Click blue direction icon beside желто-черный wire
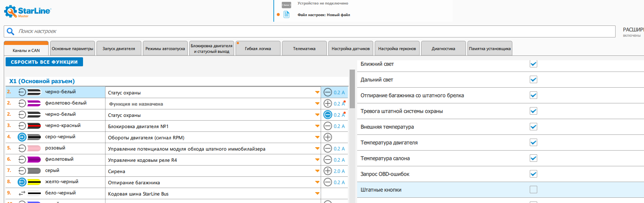This screenshot has height=203, width=644. pos(22,182)
